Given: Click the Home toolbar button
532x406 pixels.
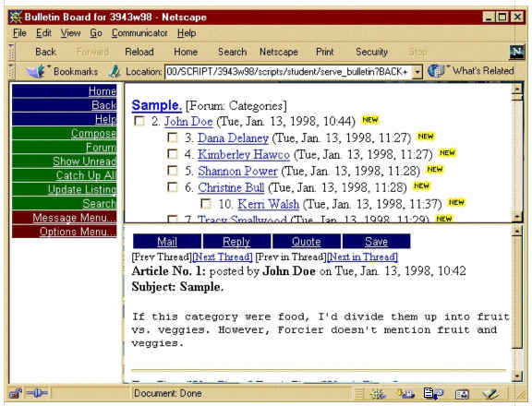Looking at the screenshot, I should pyautogui.click(x=186, y=52).
